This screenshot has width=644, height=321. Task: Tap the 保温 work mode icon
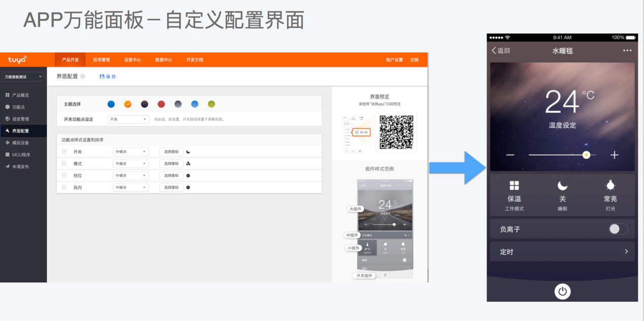514,186
